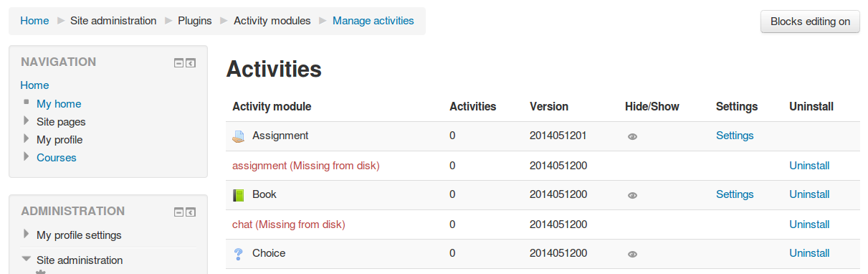Screen dimensions: 868x274
Task: Uninstall the missing chat module
Action: [x=809, y=225]
